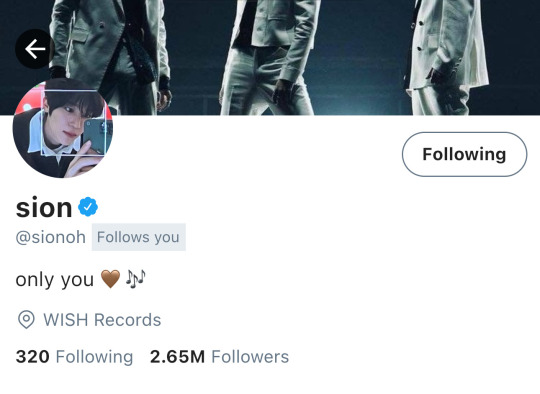Click the "only you" bio text

[54, 279]
